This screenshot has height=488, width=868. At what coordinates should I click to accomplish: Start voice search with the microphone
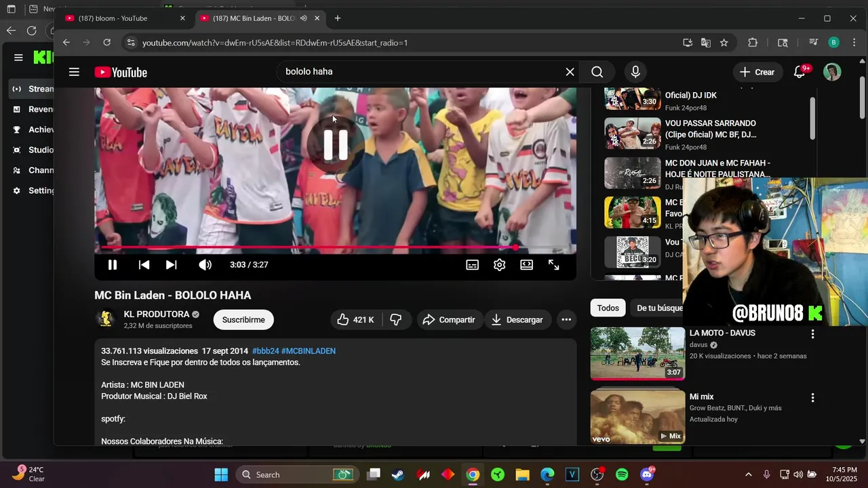(635, 72)
